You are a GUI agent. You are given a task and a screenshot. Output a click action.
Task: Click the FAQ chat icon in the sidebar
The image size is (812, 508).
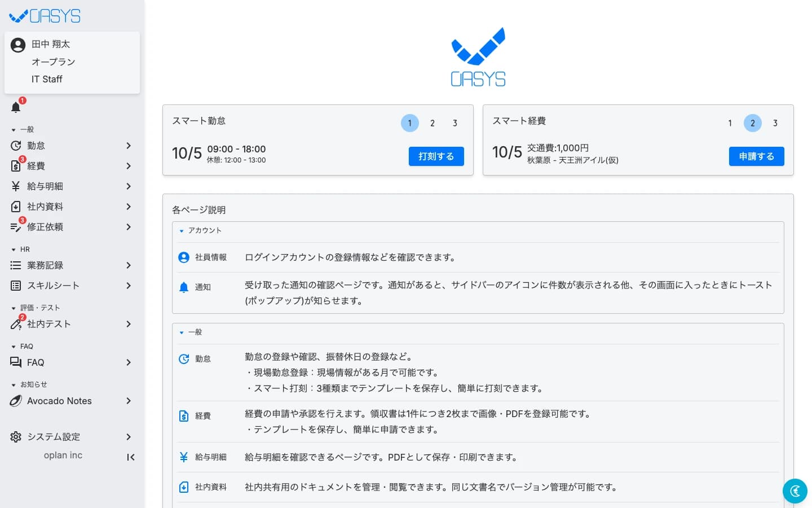pos(16,362)
